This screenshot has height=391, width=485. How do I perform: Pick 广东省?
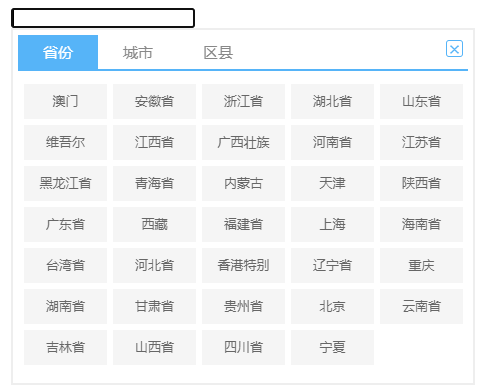(65, 224)
